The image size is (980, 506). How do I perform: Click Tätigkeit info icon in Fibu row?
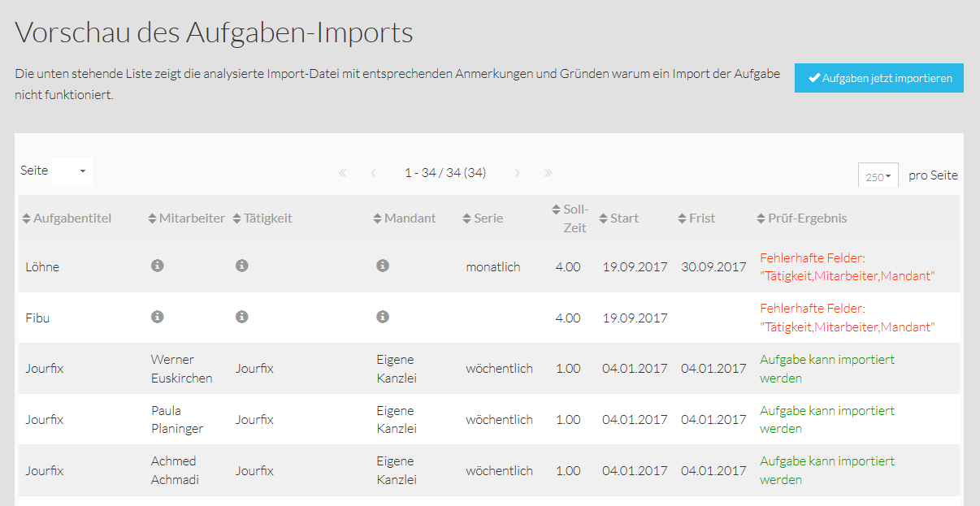coord(242,317)
